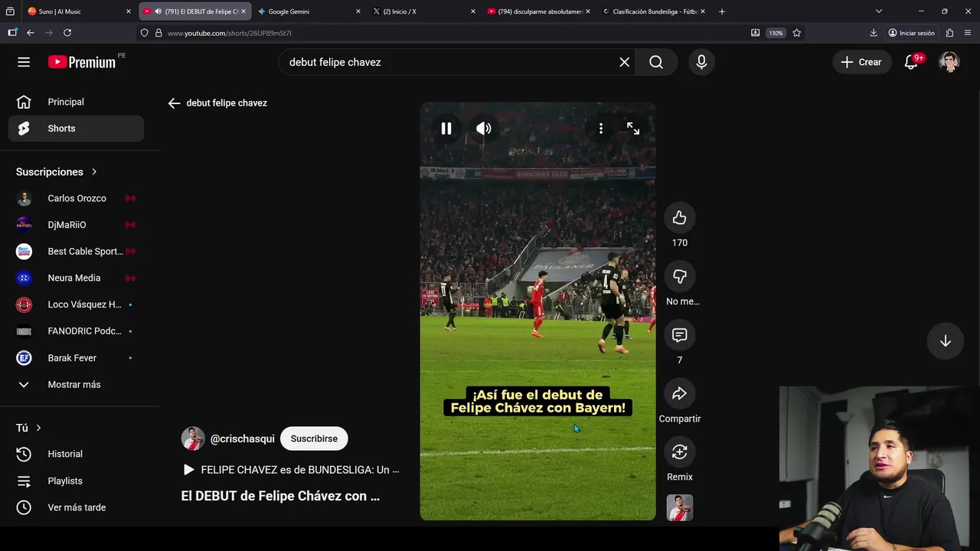This screenshot has height=551, width=980.
Task: Open FANODRIC Podcast channel
Action: pyautogui.click(x=76, y=331)
